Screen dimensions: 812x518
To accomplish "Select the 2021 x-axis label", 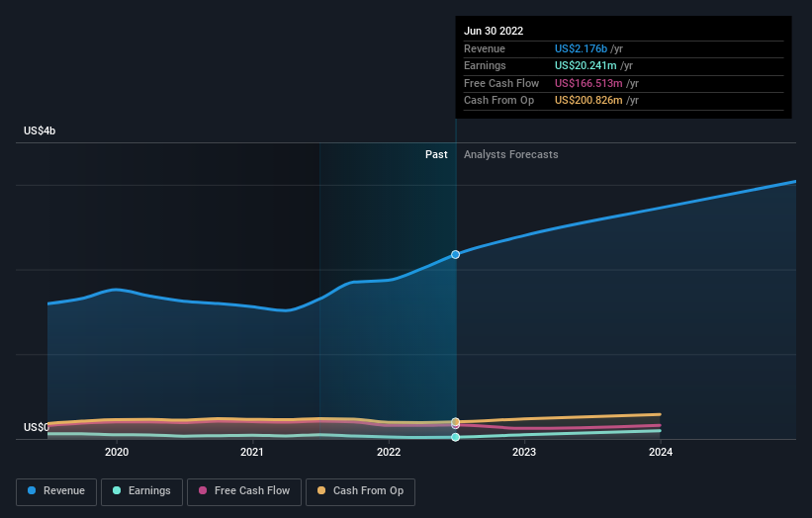I will tap(252, 453).
